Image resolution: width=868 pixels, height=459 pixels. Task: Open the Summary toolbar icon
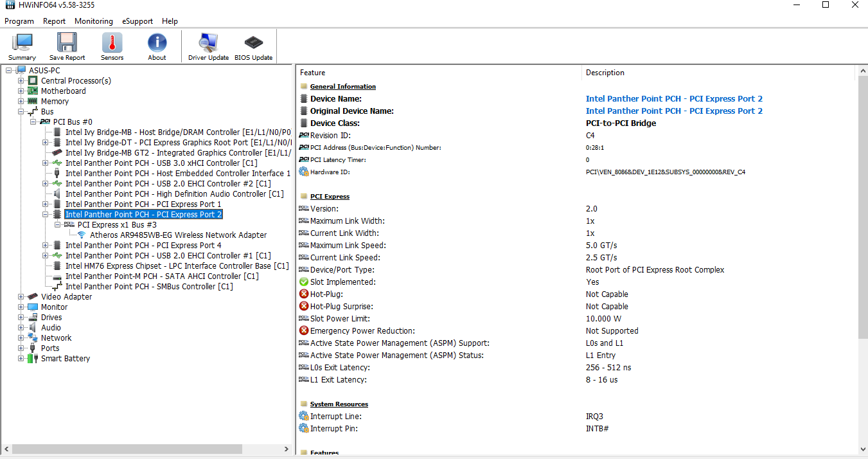[22, 43]
